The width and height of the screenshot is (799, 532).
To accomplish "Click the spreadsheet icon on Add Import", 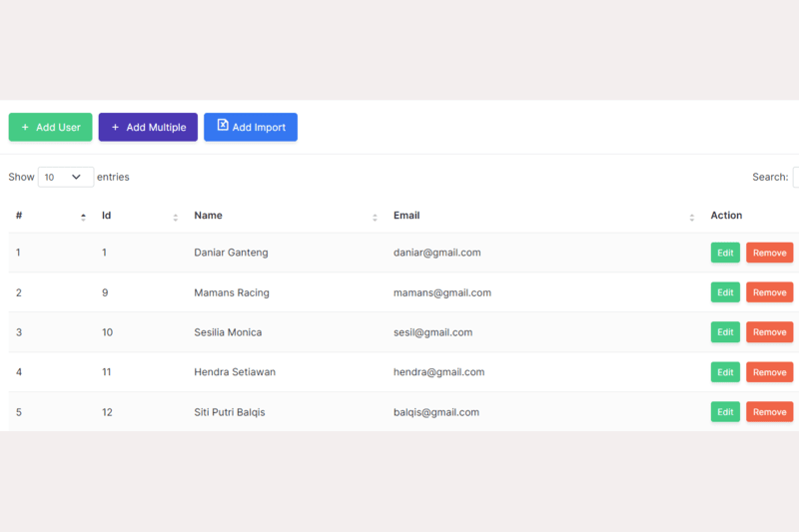I will coord(223,126).
